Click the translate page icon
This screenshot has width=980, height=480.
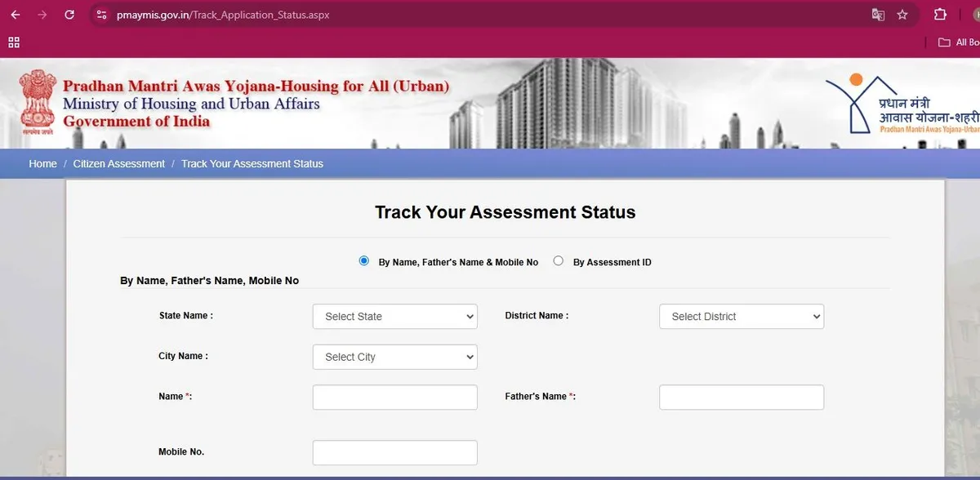[x=878, y=15]
